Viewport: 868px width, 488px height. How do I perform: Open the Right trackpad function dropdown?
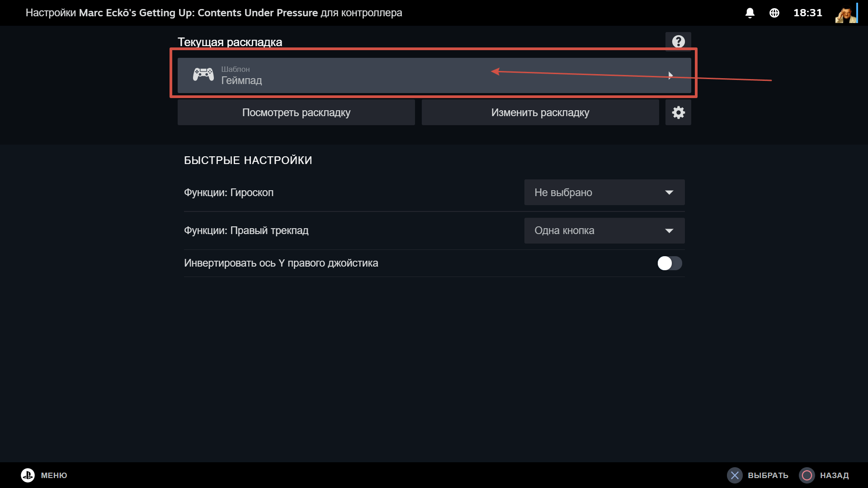coord(604,230)
